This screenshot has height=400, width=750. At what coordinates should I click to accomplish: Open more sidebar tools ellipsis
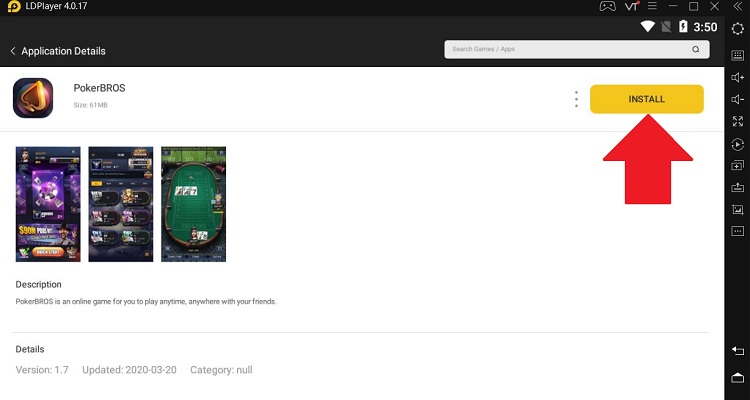738,232
